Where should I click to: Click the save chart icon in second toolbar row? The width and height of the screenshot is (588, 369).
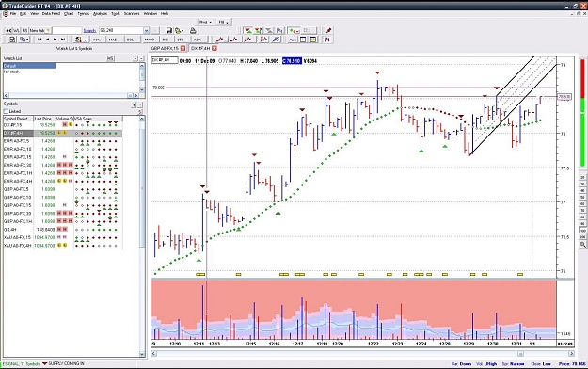pos(12,40)
